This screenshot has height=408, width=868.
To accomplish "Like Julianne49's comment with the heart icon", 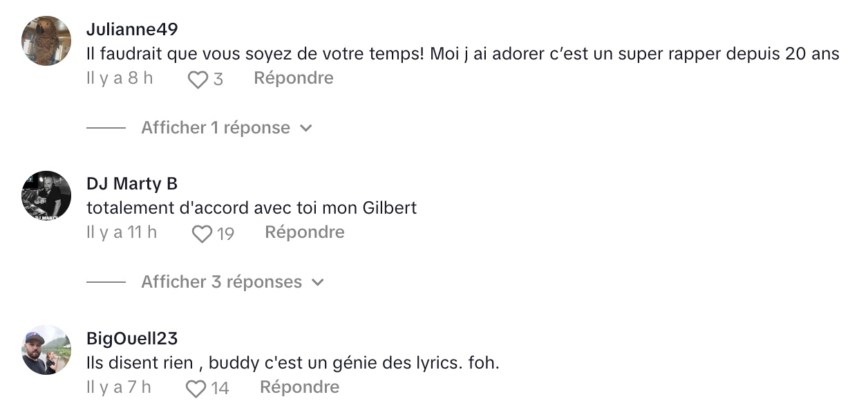I will 198,80.
